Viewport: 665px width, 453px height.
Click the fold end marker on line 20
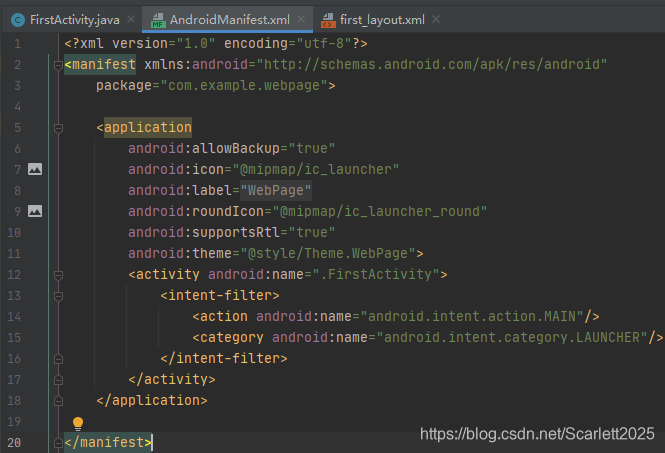click(x=59, y=443)
